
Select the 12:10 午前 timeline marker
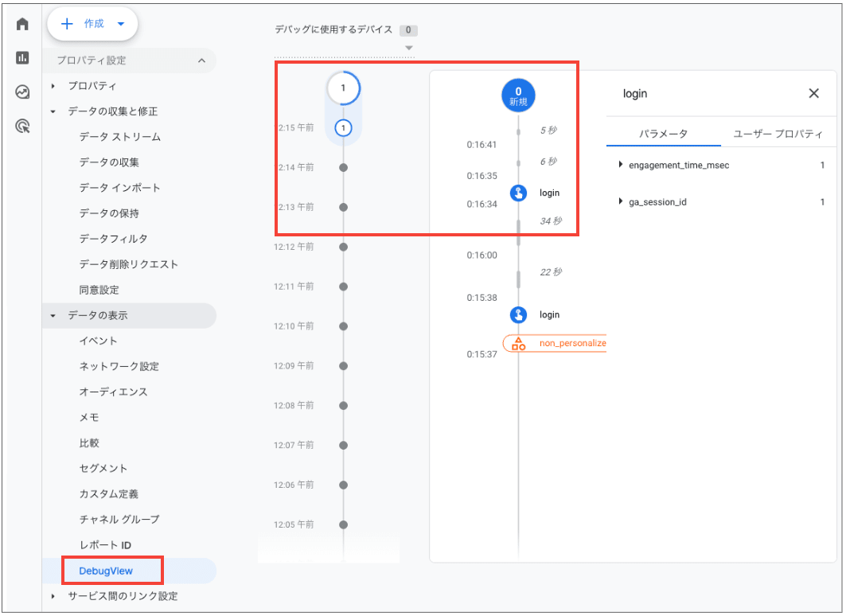343,326
